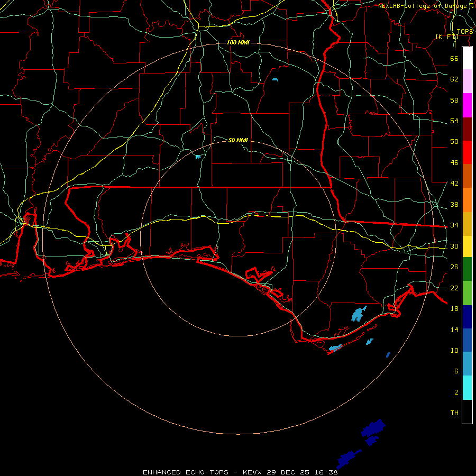
Task: Click the "38" legend value
Action: pyautogui.click(x=454, y=204)
